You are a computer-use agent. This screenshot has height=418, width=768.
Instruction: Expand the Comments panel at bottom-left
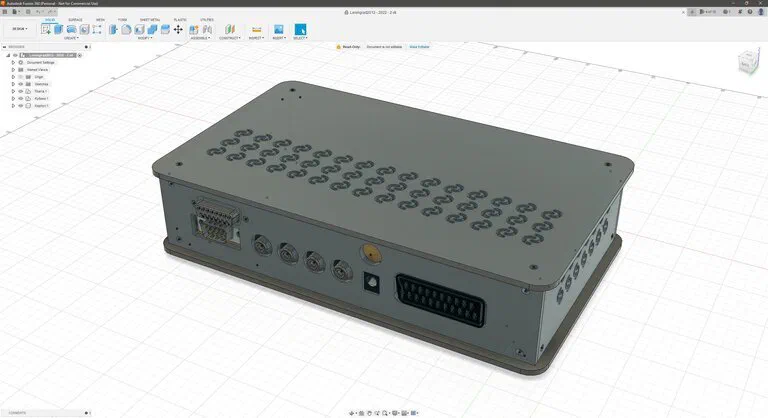(x=86, y=413)
